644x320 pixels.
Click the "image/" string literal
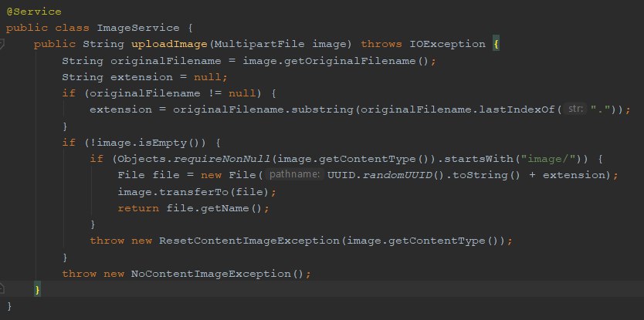549,159
